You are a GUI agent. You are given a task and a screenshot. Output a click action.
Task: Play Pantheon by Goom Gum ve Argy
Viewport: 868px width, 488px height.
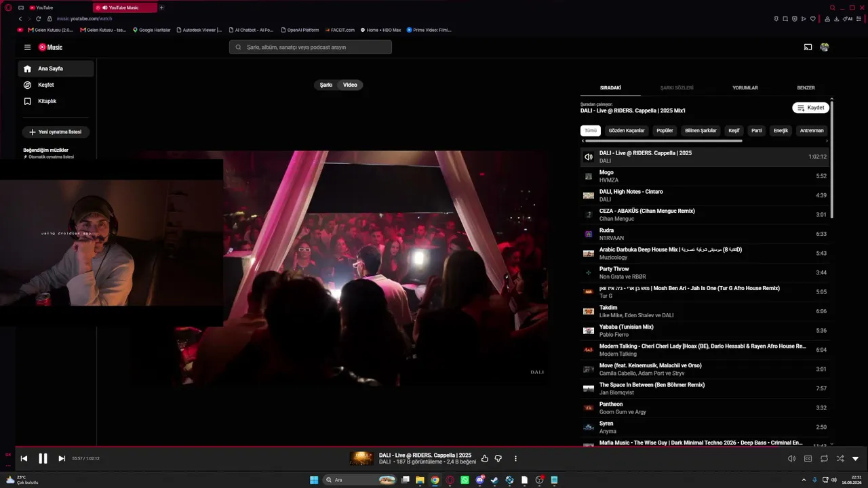[705, 408]
